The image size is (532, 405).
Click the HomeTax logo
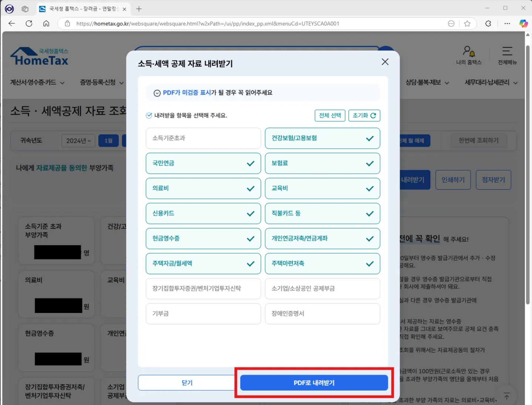pos(40,57)
